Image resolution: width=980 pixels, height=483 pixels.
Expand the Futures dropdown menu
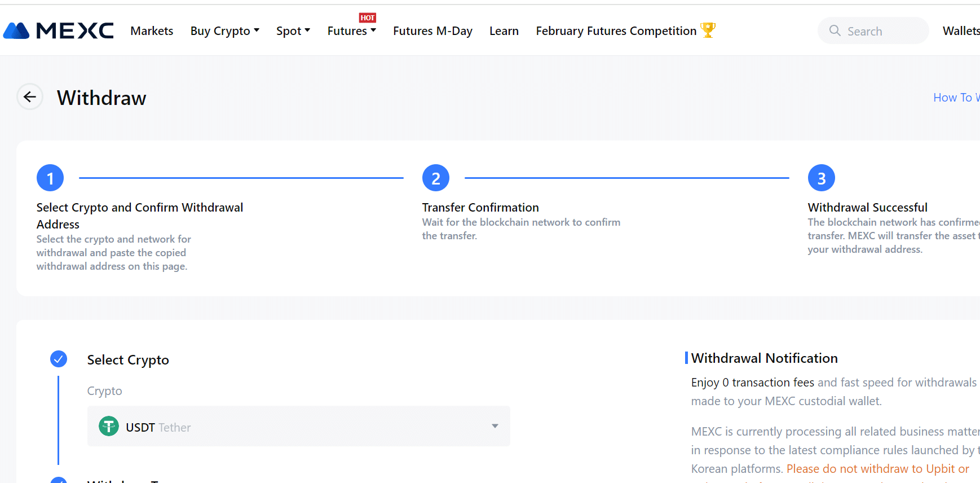point(352,31)
